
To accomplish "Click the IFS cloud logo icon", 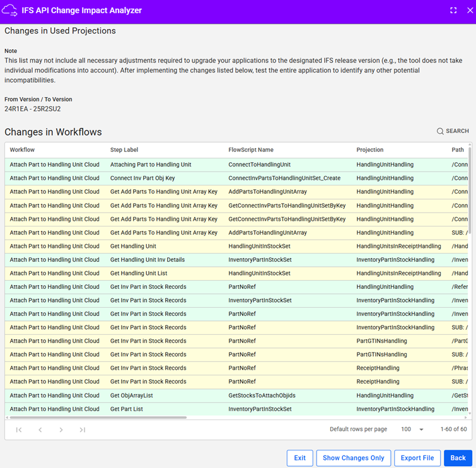I will 10,11.
